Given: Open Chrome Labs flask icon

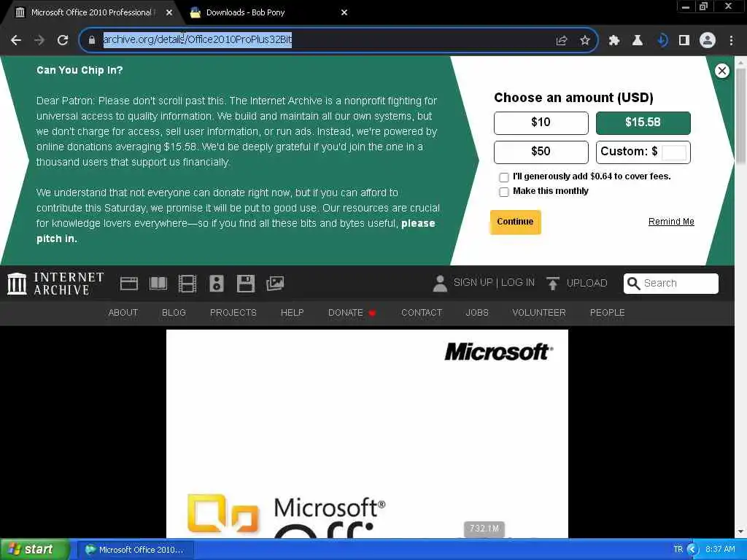Looking at the screenshot, I should (x=638, y=41).
